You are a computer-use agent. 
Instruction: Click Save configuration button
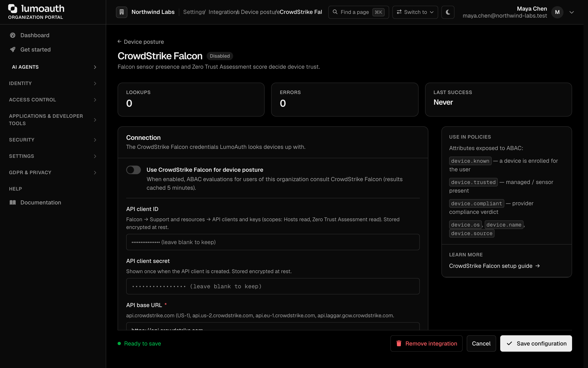click(x=536, y=343)
